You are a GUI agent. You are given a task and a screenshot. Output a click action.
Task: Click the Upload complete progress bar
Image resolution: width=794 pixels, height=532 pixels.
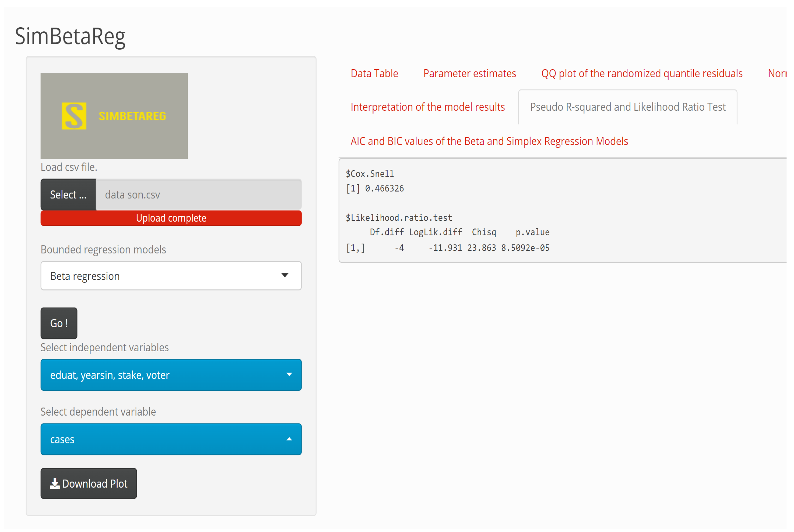click(171, 218)
